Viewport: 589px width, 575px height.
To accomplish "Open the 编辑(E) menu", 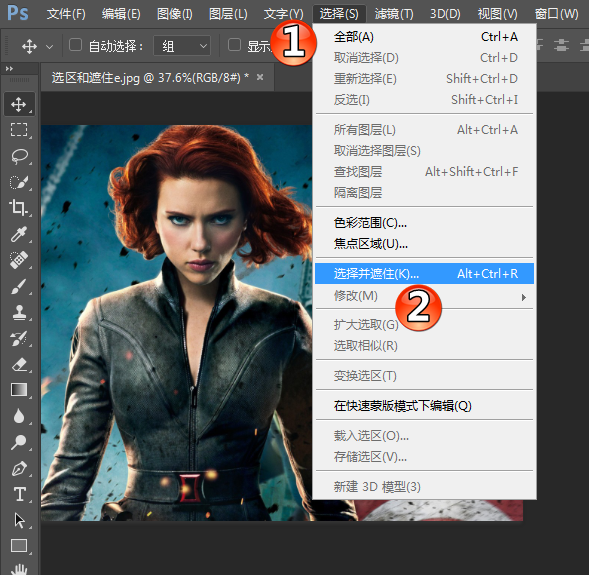I will 121,14.
